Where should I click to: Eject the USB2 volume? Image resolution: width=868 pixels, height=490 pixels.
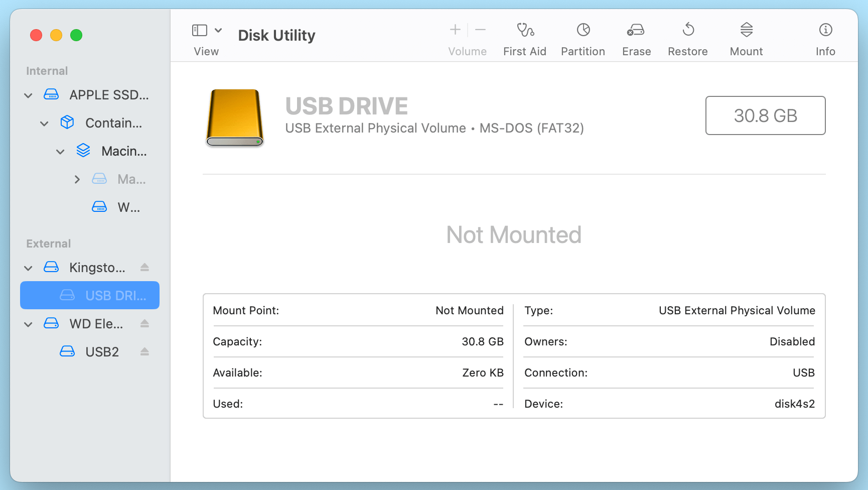144,351
